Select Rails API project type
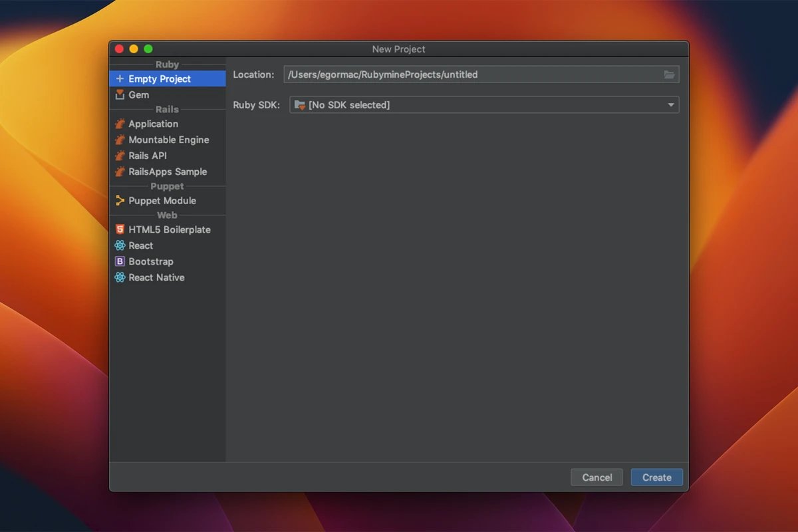Viewport: 798px width, 532px height. (x=148, y=156)
